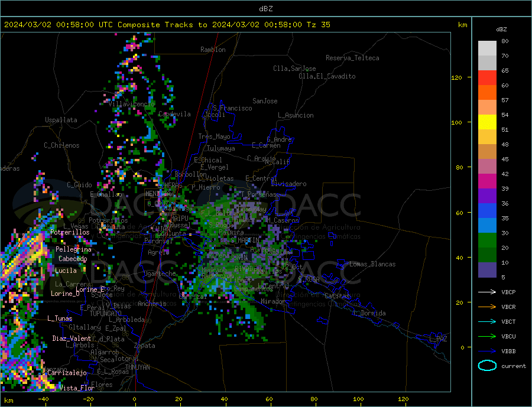Click the 'VBCP' legend label
This screenshot has height=407, width=532.
click(x=508, y=292)
